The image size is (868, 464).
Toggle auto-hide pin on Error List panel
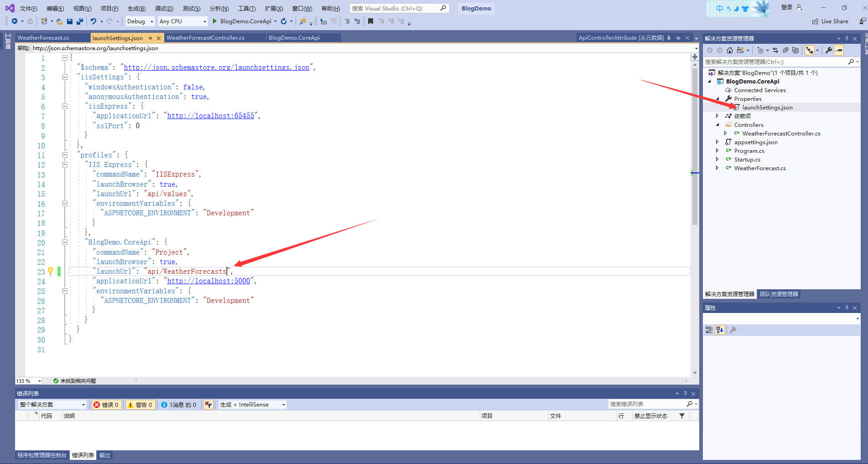coord(685,394)
